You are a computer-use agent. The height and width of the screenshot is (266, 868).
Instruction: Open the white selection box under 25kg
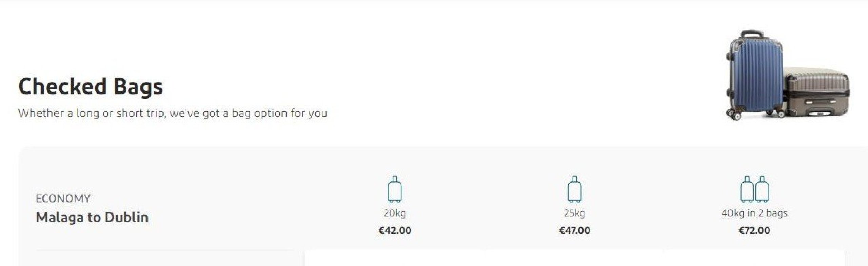pos(574,258)
